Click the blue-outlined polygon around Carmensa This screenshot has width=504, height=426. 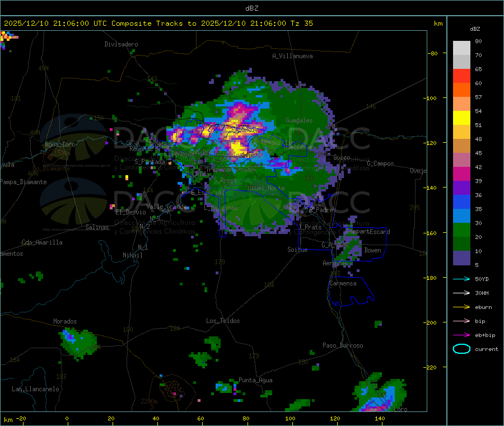pyautogui.click(x=351, y=292)
